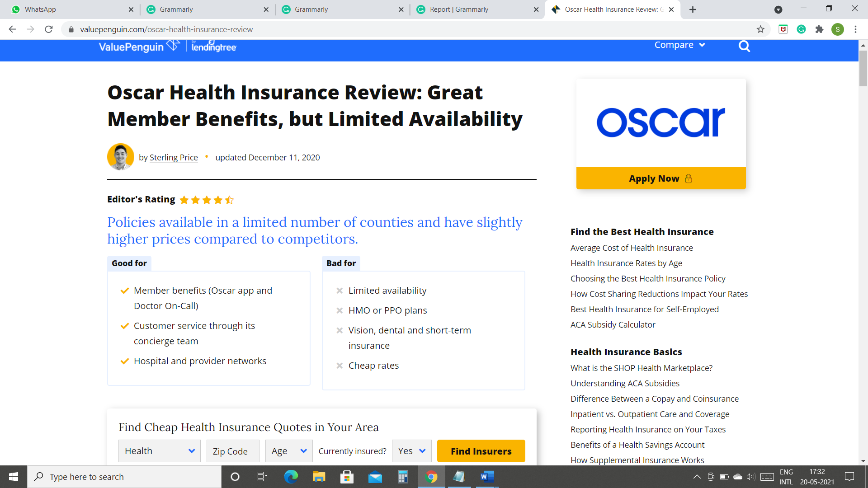The width and height of the screenshot is (868, 488).
Task: Open Chrome three-dot menu
Action: [x=855, y=29]
